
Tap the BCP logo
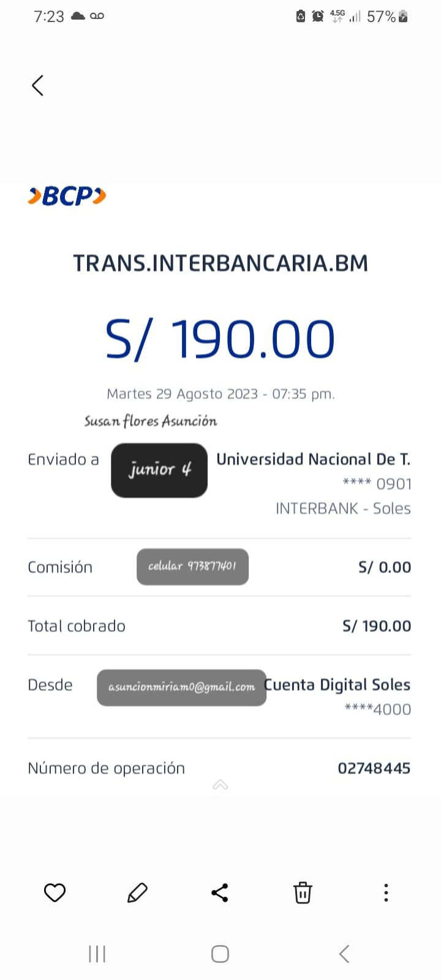67,196
